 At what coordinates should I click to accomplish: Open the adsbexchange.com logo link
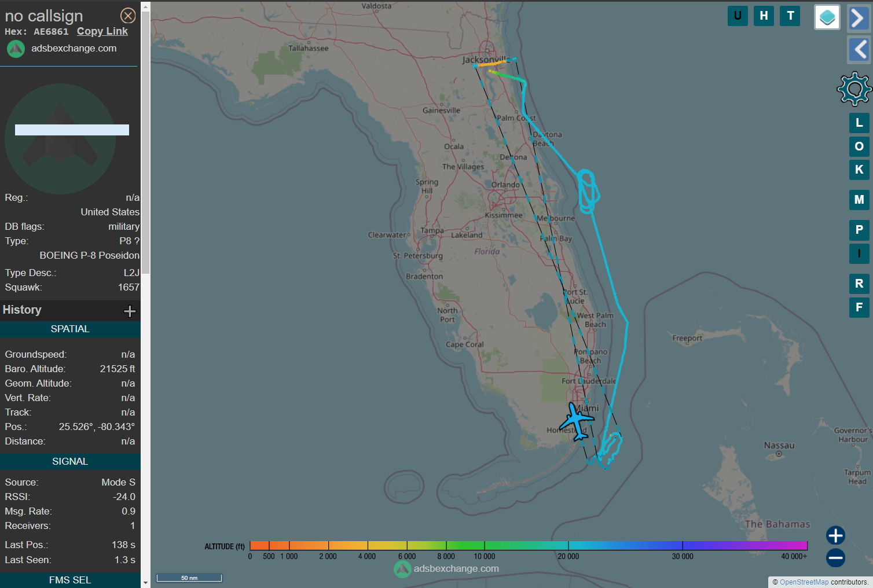[62, 49]
